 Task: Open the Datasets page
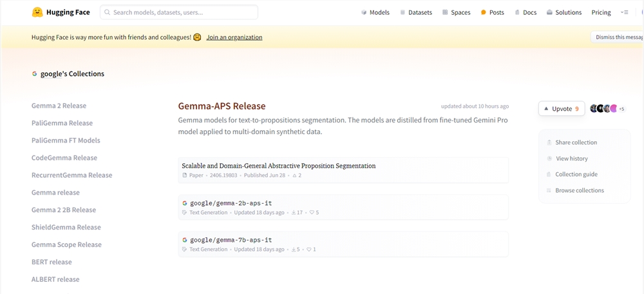coord(415,12)
